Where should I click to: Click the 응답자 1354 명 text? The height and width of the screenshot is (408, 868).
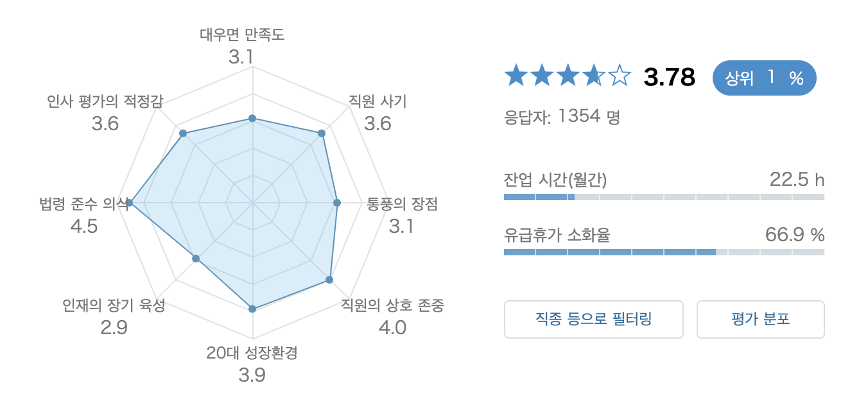pyautogui.click(x=562, y=117)
